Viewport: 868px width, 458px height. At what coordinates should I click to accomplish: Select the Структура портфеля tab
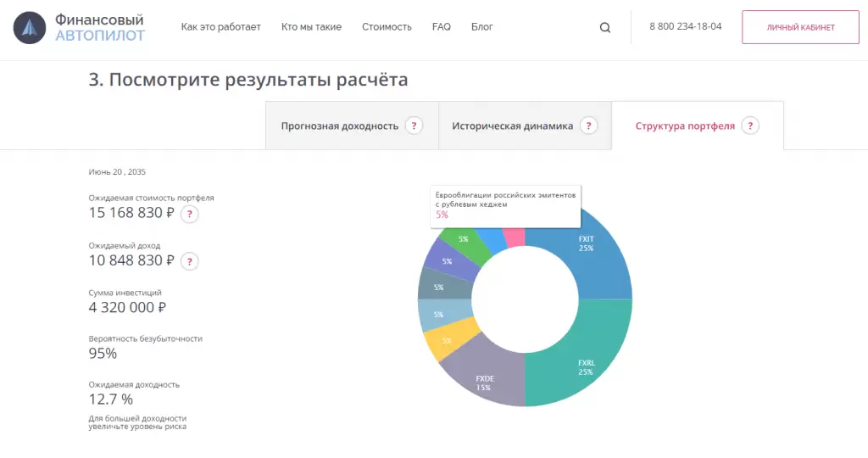point(685,126)
